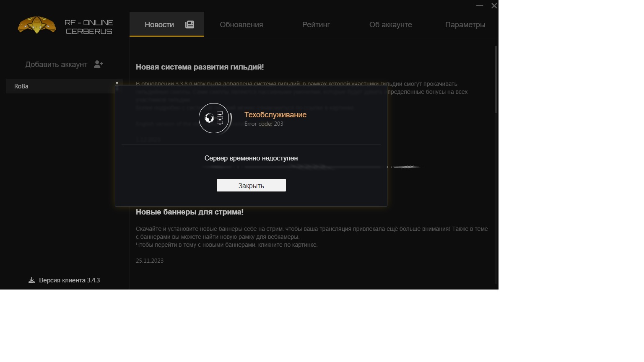Open the Параметры tab
Screen dimensions: 644x362
point(465,25)
